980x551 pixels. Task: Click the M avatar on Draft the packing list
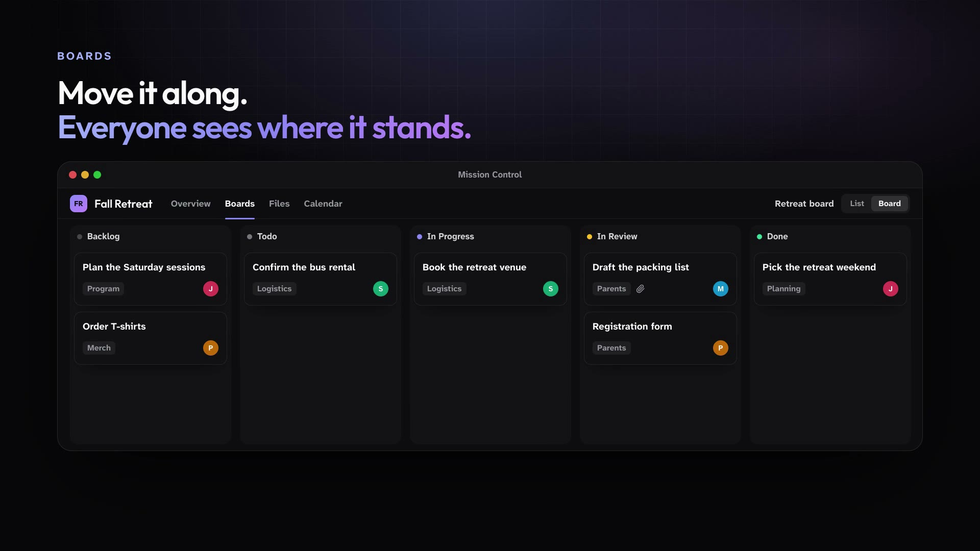tap(721, 289)
